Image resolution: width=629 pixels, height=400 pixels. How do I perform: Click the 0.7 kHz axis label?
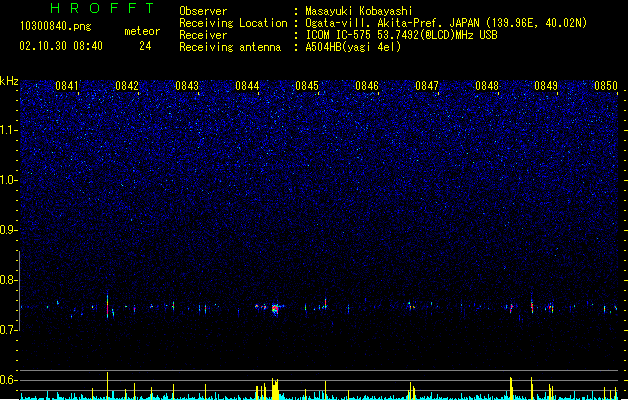coord(9,330)
